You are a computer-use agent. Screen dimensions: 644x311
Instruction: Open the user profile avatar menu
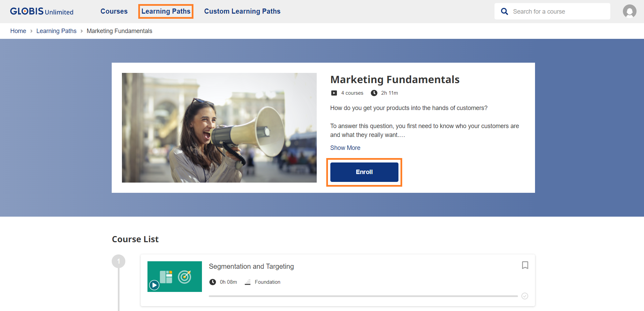click(630, 11)
